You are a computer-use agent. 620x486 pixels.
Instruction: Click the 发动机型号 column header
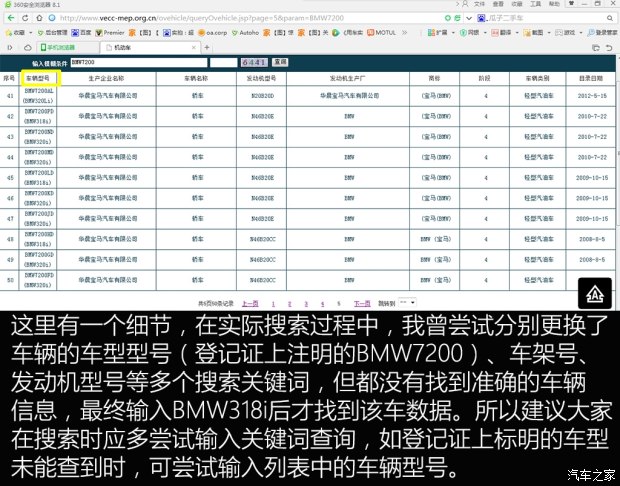[261, 78]
